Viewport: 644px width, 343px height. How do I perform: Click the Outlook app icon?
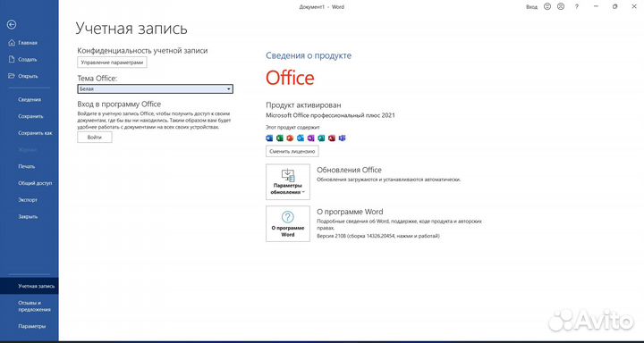click(x=301, y=138)
